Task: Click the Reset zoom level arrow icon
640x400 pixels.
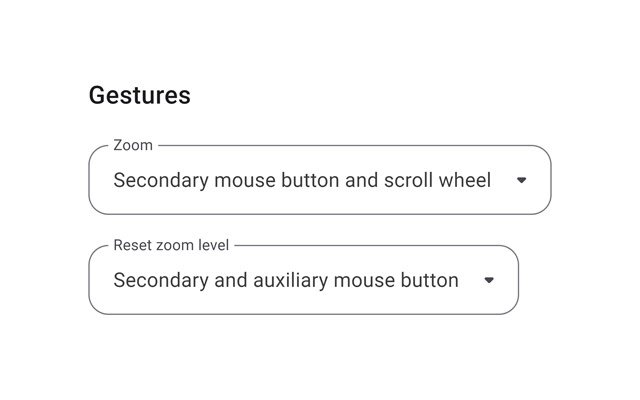Action: [x=489, y=280]
